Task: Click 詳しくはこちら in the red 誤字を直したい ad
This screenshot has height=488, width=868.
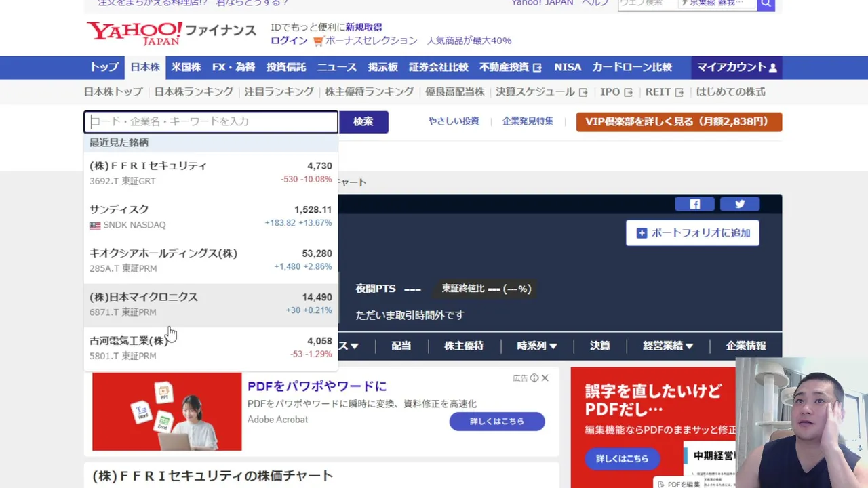Action: (622, 459)
